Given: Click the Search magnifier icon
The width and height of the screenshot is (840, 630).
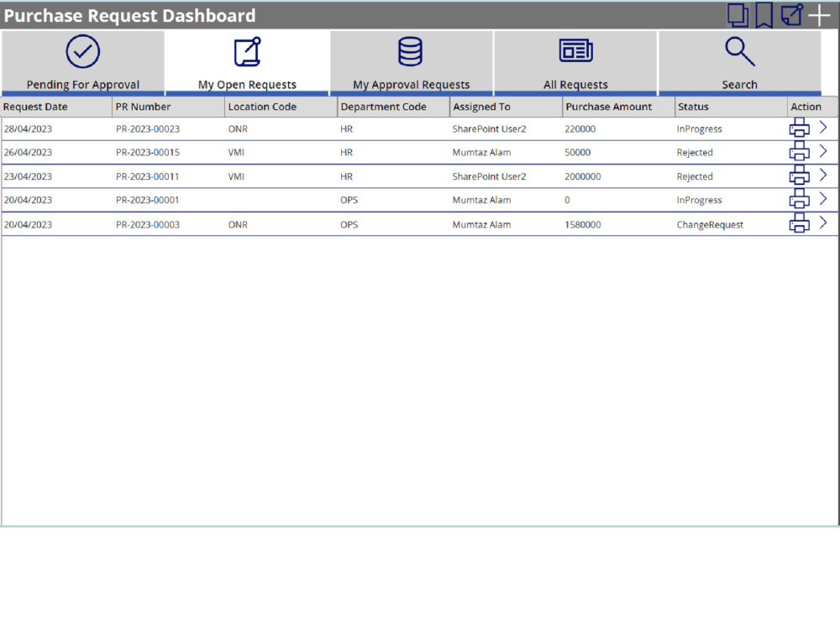Looking at the screenshot, I should pos(740,51).
